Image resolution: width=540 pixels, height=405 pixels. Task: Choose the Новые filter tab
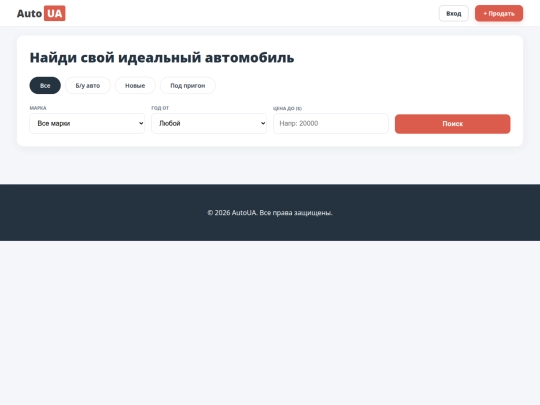click(x=135, y=85)
